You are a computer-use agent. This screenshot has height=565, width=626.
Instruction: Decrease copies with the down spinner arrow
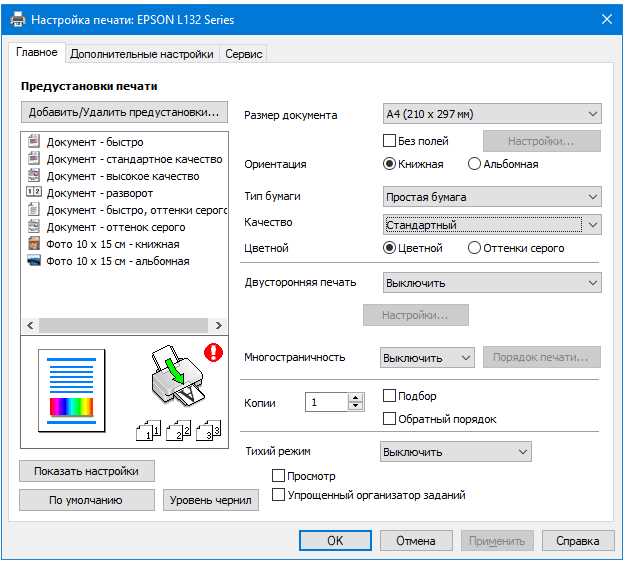pos(355,407)
